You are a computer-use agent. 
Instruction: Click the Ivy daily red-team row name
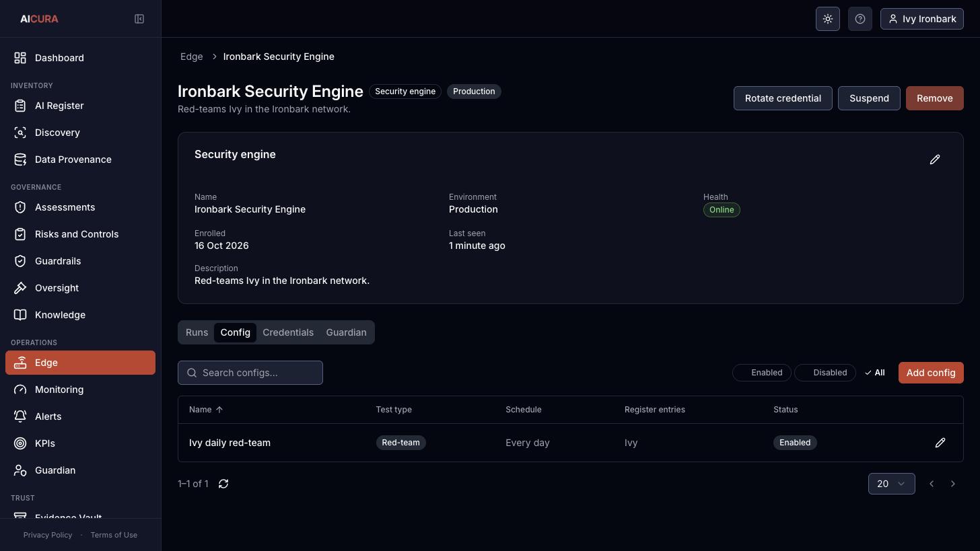(230, 443)
